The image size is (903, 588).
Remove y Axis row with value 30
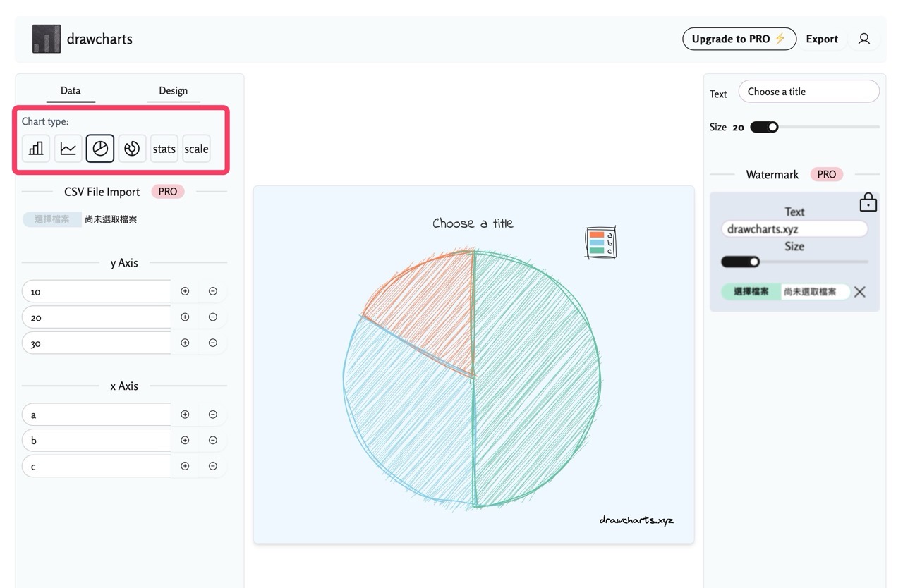tap(213, 343)
